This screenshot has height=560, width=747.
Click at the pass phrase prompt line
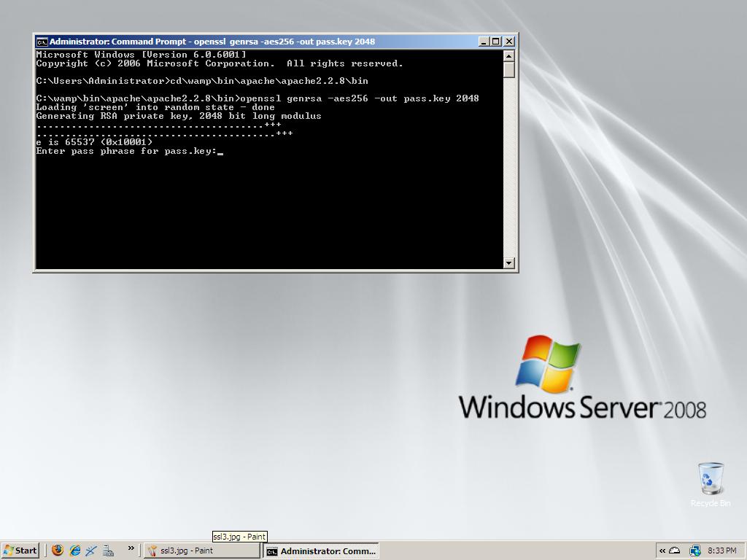127,151
